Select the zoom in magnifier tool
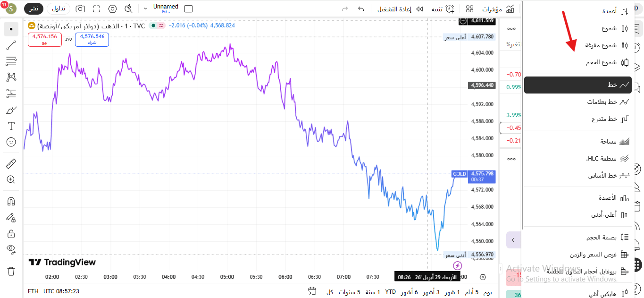The height and width of the screenshot is (298, 644). coord(11,179)
